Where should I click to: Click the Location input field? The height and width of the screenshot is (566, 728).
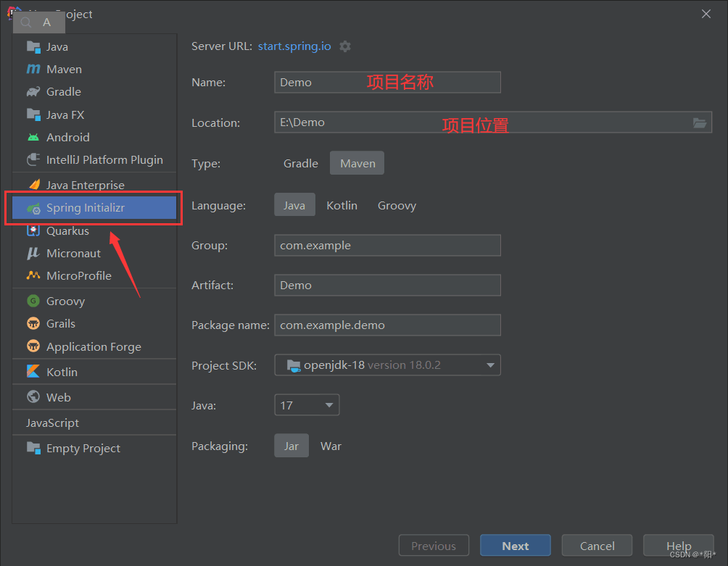(493, 122)
